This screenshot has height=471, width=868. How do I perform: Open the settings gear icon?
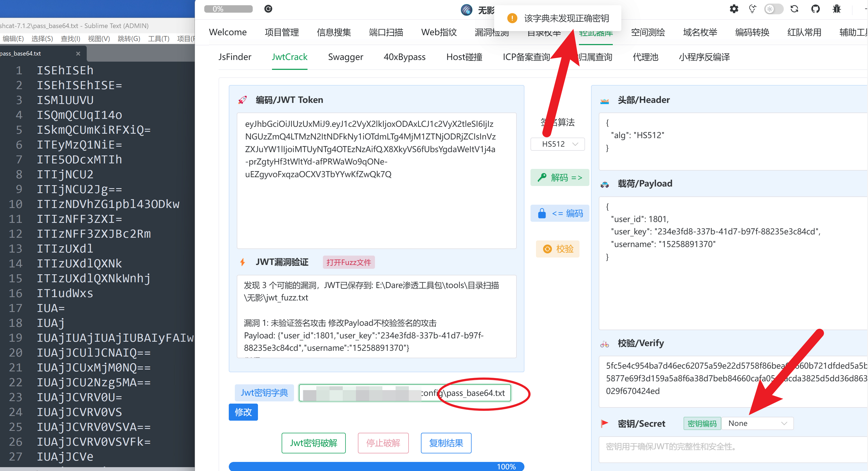point(734,9)
